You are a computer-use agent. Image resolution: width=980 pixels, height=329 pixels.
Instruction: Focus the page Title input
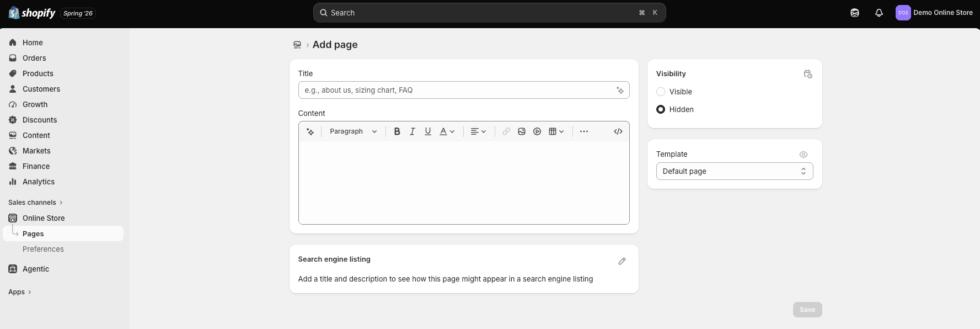tap(464, 90)
